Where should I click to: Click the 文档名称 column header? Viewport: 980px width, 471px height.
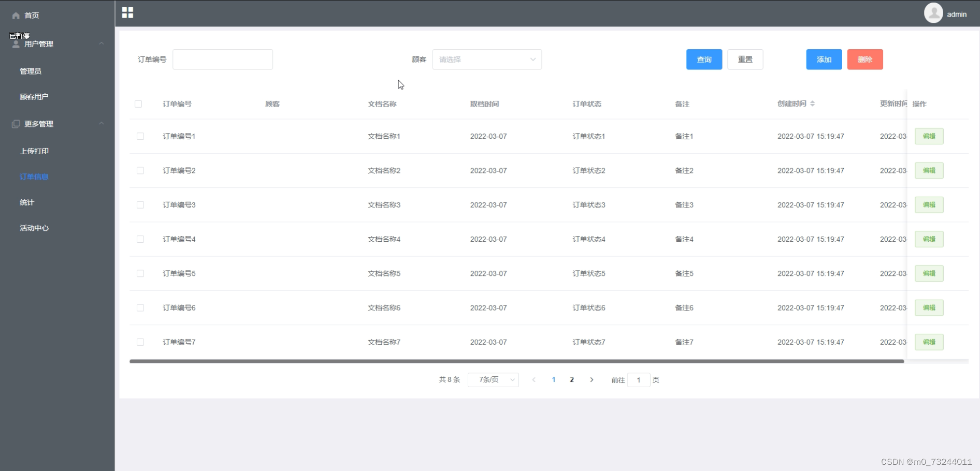[x=382, y=104]
